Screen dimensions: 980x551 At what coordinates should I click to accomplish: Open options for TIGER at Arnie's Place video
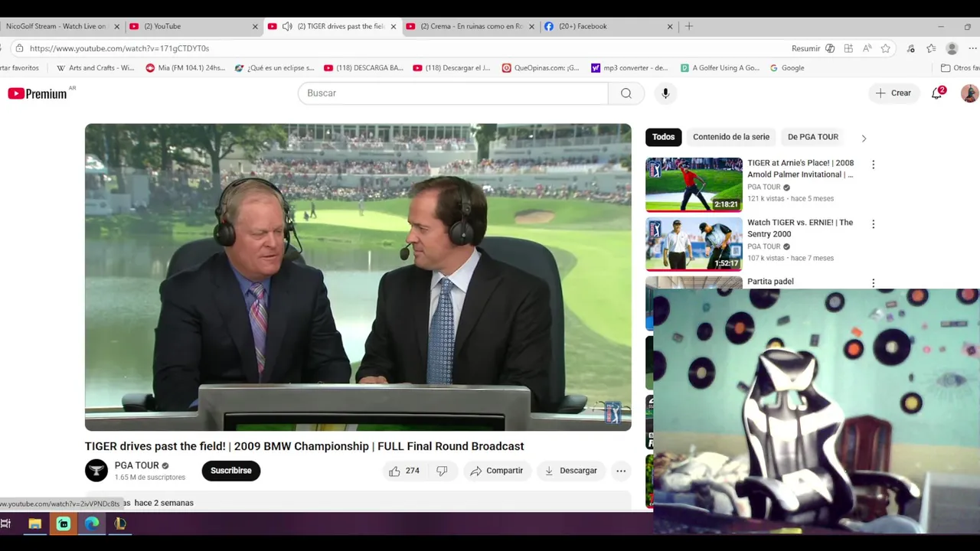point(873,165)
